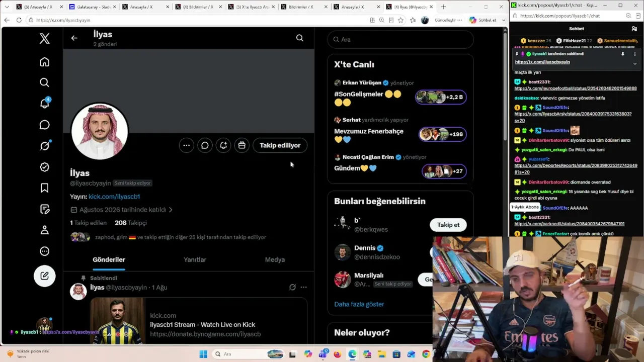Open the icon left of Takip ediliyor
The image size is (644, 362).
click(x=242, y=145)
